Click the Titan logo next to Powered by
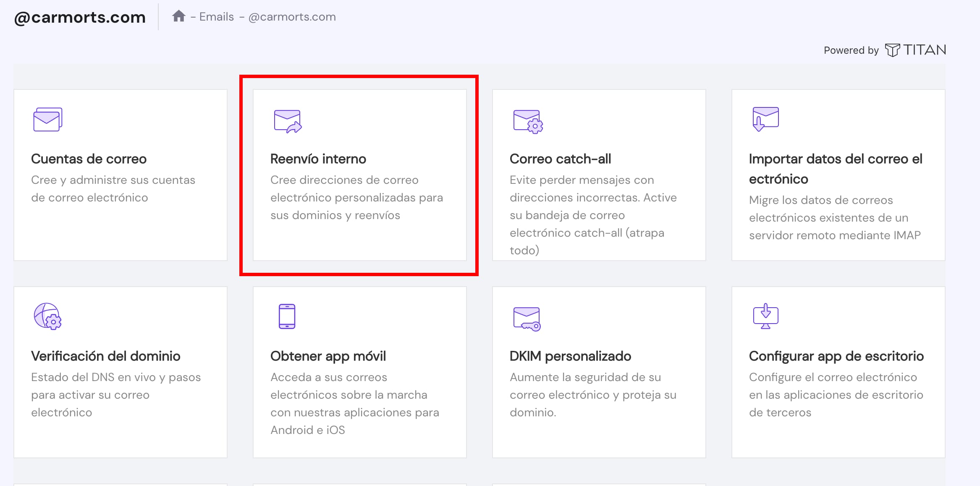The width and height of the screenshot is (980, 486). point(915,50)
